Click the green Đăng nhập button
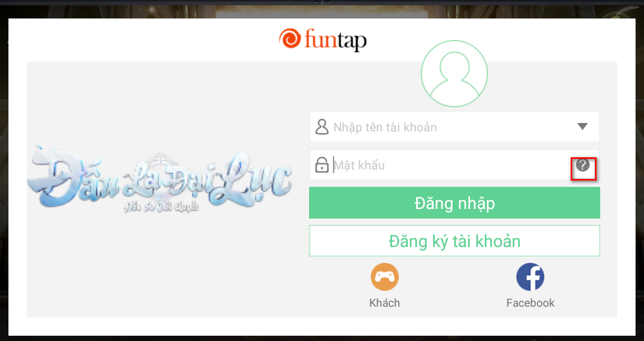This screenshot has width=644, height=341. 454,203
